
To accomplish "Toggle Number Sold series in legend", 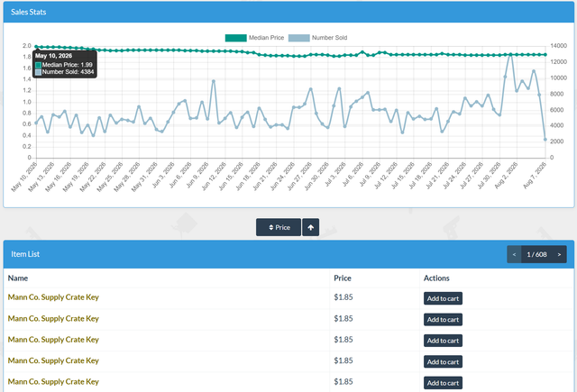I will pyautogui.click(x=318, y=38).
